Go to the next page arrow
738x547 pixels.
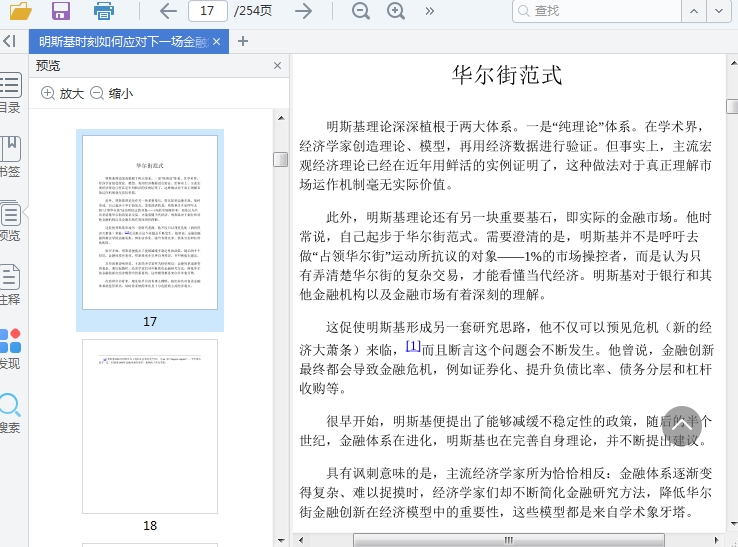click(x=304, y=11)
